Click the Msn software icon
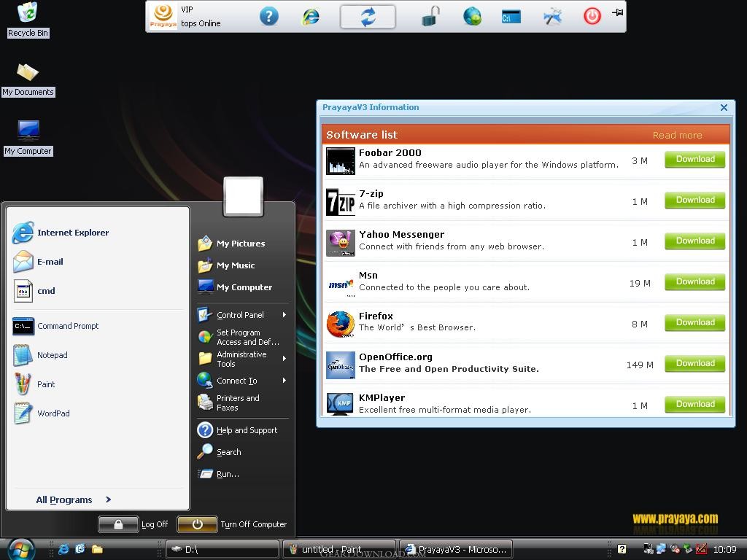 pos(341,284)
